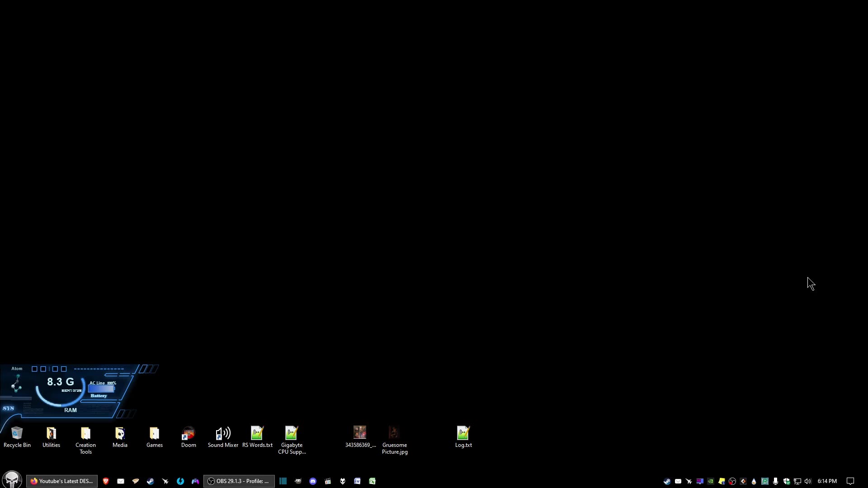Click the microphone tray icon
The image size is (868, 488).
click(776, 481)
